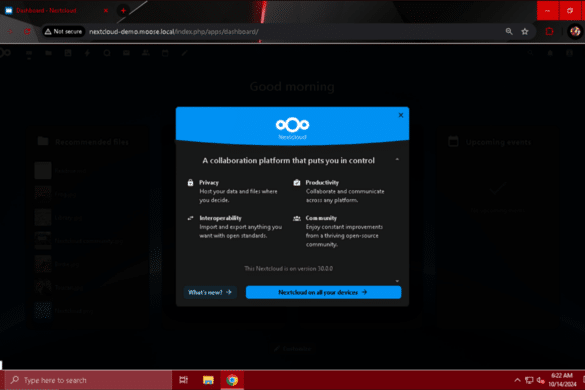The height and width of the screenshot is (390, 585).
Task: Click the Nextcloud logo in dialog header
Action: [292, 128]
